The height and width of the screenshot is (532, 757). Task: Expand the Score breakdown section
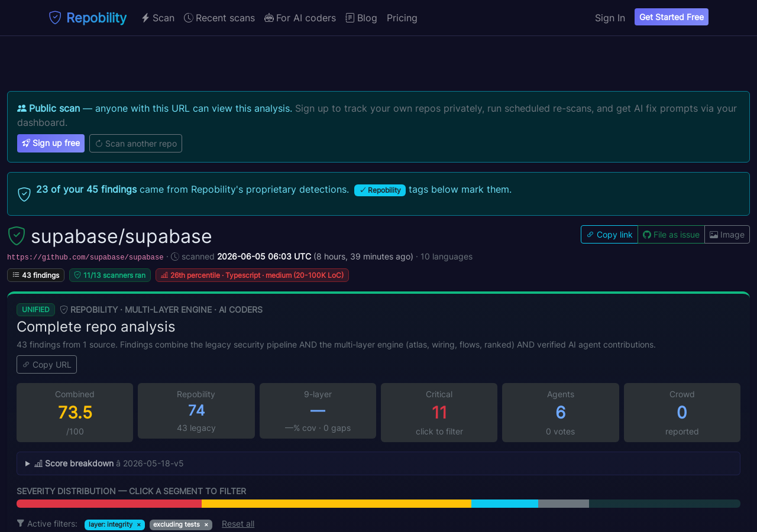[378, 463]
